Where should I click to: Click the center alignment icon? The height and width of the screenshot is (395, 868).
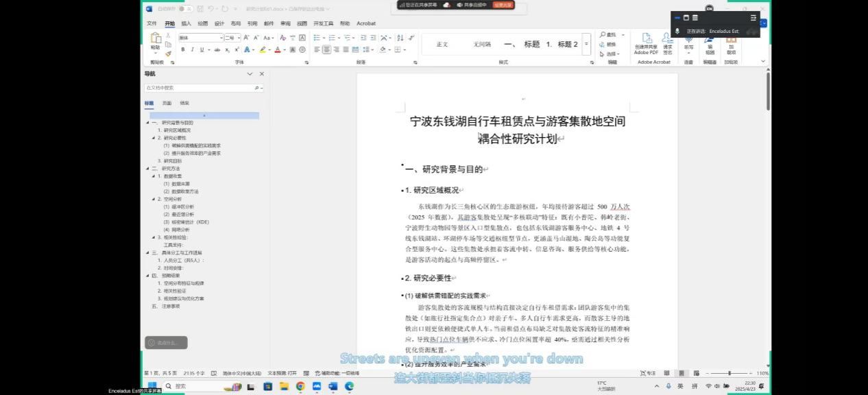point(326,49)
